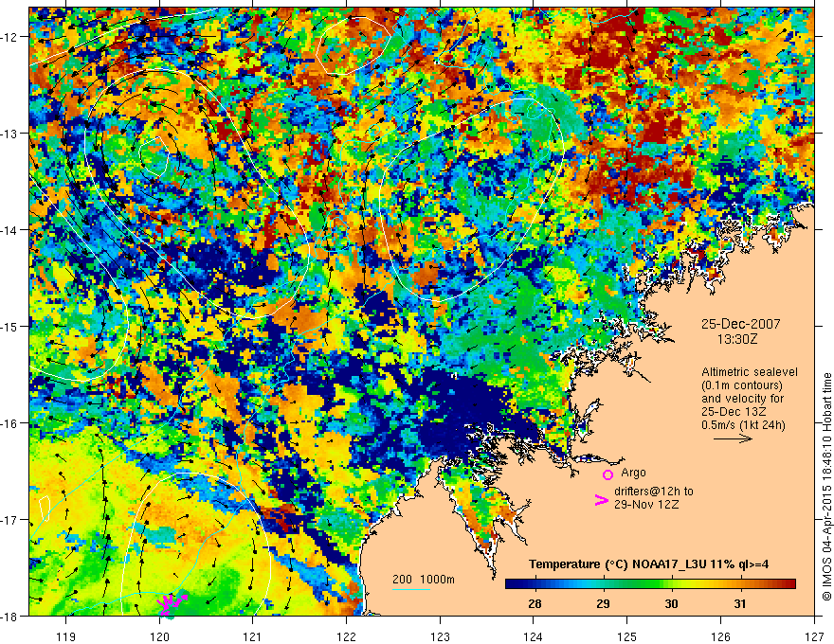Click the magenta drifters arrow symbol in legend
Image resolution: width=834 pixels, height=644 pixels.
(601, 500)
